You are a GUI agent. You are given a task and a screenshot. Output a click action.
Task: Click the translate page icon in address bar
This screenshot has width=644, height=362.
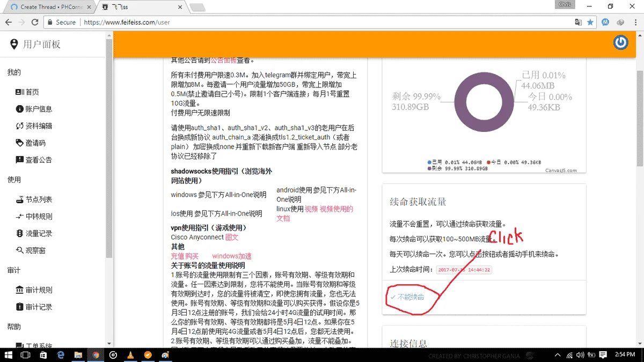578,23
